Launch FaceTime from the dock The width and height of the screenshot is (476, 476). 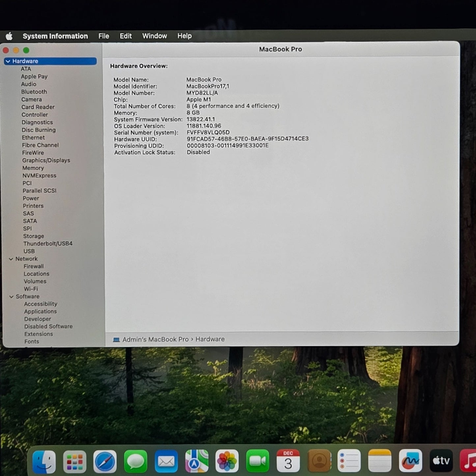pyautogui.click(x=257, y=461)
